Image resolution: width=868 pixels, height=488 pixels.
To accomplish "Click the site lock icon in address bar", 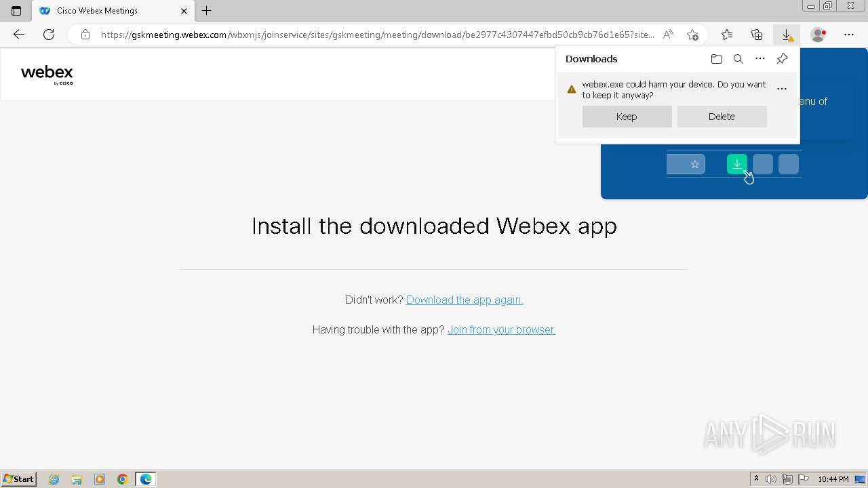I will tap(85, 35).
